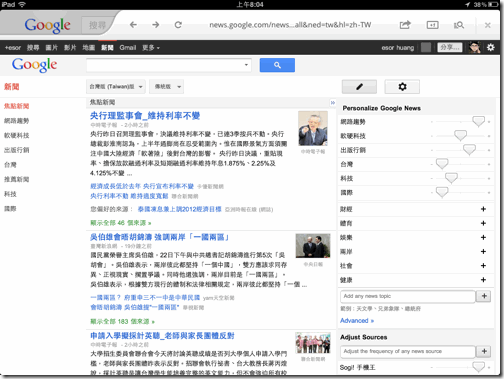504x379 pixels.
Task: Open the search box suggestion dropdown arrow
Action: pyautogui.click(x=246, y=65)
